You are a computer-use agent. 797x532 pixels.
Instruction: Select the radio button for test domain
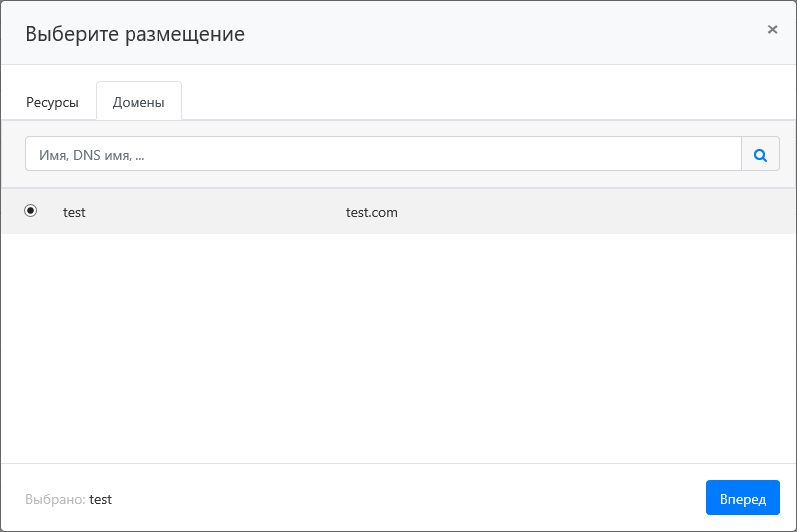31,211
